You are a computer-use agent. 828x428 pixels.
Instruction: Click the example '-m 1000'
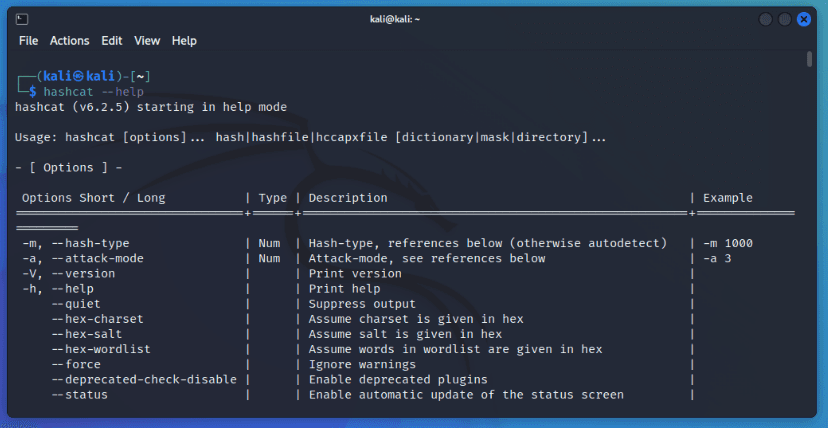[x=728, y=244]
